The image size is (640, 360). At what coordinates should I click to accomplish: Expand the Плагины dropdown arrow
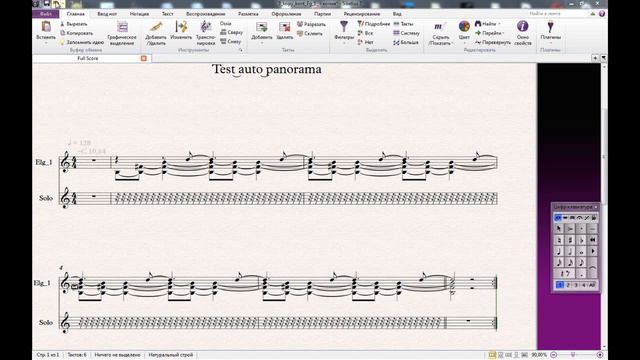tap(550, 43)
